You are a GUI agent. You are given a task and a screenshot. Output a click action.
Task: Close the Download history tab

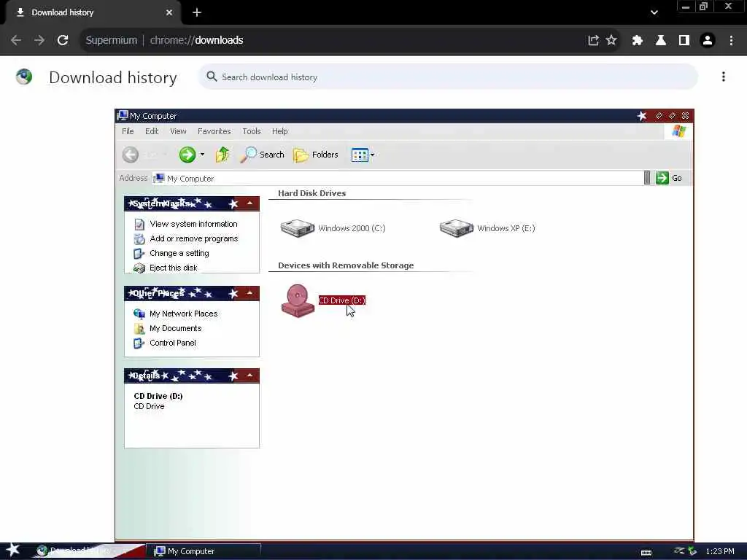(169, 13)
